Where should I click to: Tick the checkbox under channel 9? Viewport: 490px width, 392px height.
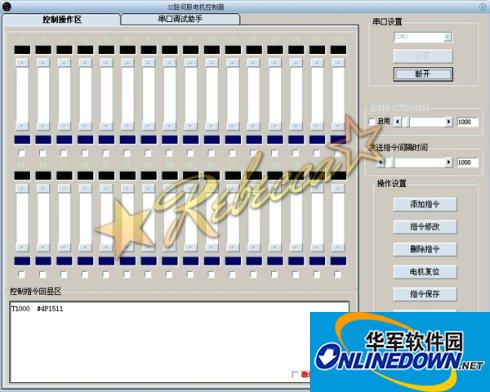[190, 153]
